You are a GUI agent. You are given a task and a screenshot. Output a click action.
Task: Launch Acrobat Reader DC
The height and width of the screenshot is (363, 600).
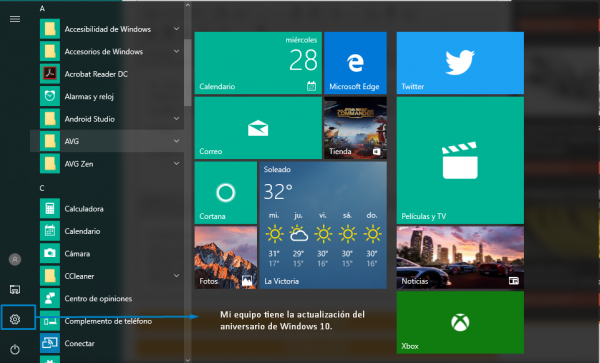(x=107, y=74)
